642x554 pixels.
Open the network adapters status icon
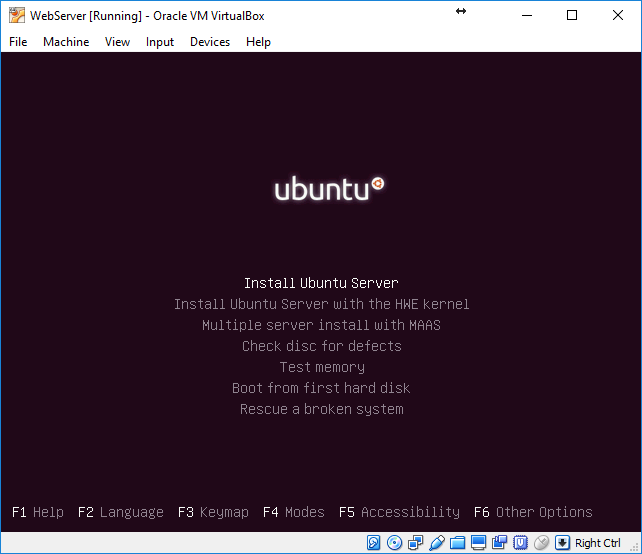(416, 543)
